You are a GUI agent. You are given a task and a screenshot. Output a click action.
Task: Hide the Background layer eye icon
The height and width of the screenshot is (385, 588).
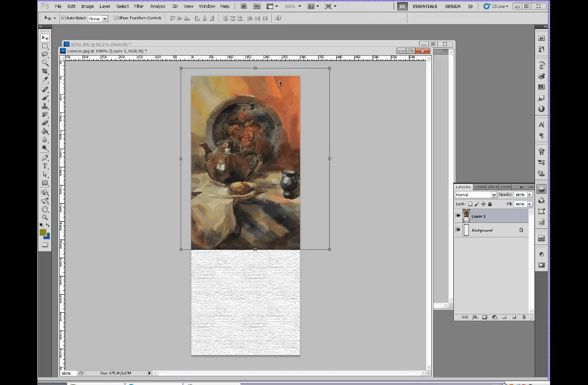coord(458,229)
